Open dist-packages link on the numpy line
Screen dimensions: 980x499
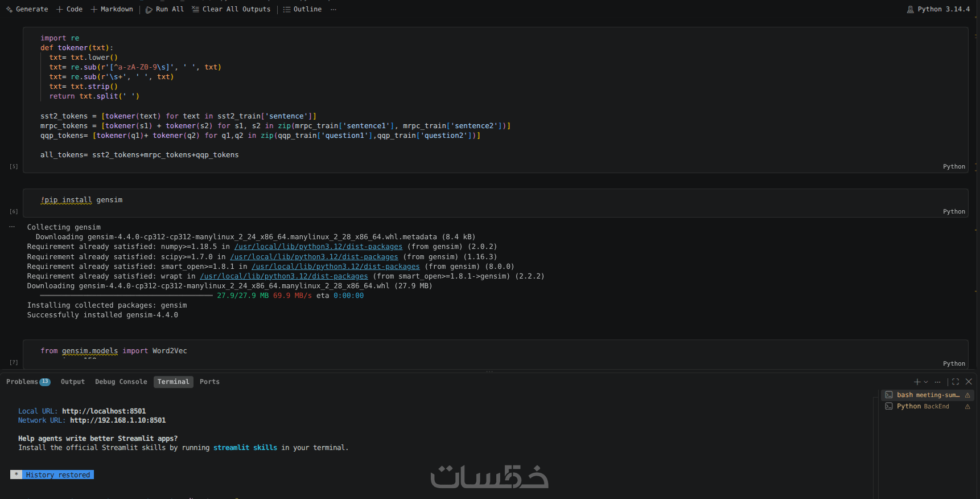[x=318, y=247]
